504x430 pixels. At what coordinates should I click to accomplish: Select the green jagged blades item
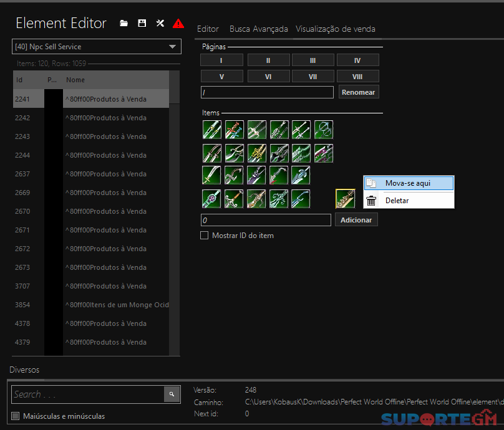click(x=301, y=153)
